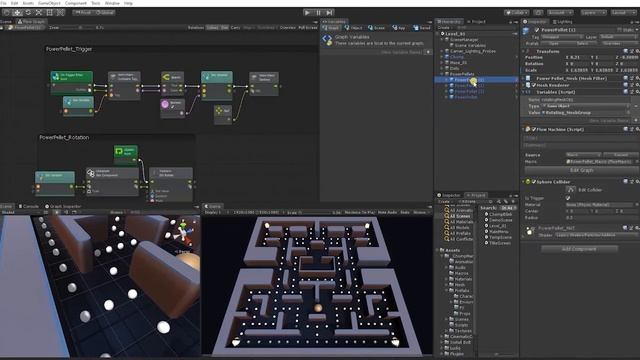Click the Pause button
Screen dimensions: 640x360
point(318,13)
